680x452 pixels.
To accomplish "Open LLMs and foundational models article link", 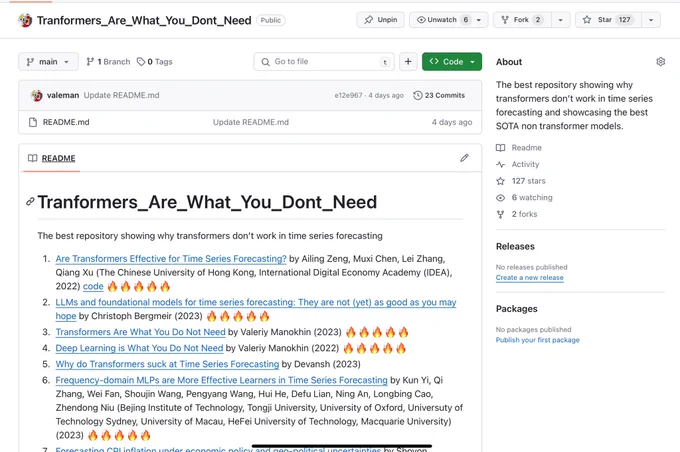I will (x=256, y=302).
